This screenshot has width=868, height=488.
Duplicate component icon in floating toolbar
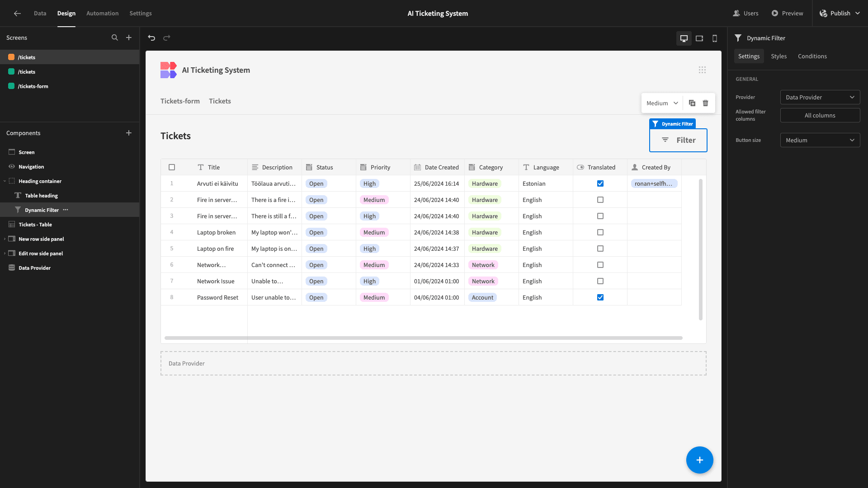(692, 103)
